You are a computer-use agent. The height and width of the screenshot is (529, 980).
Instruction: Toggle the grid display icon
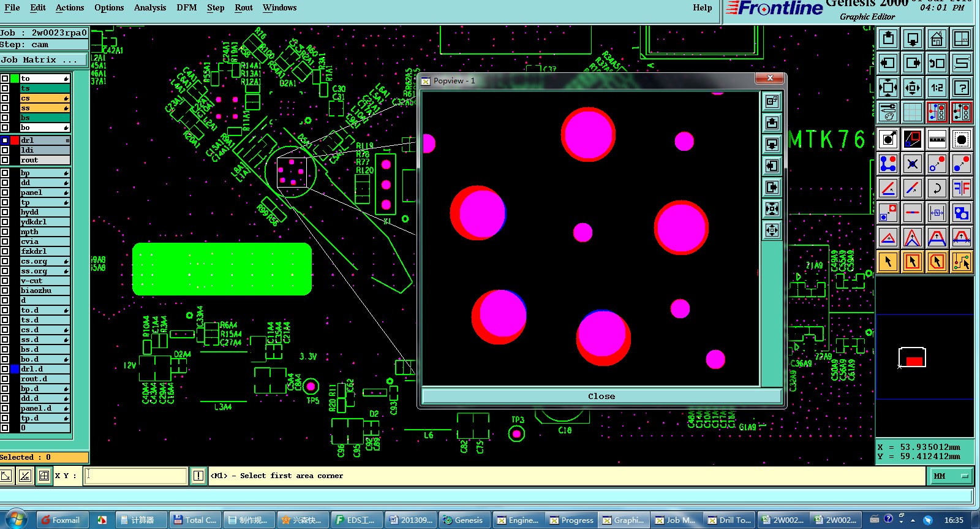(x=913, y=112)
